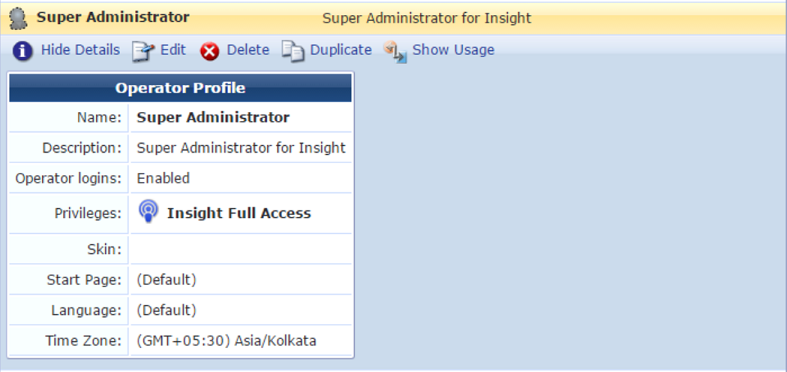This screenshot has width=787, height=372.
Task: Click the Duplicate pages icon
Action: click(x=293, y=51)
